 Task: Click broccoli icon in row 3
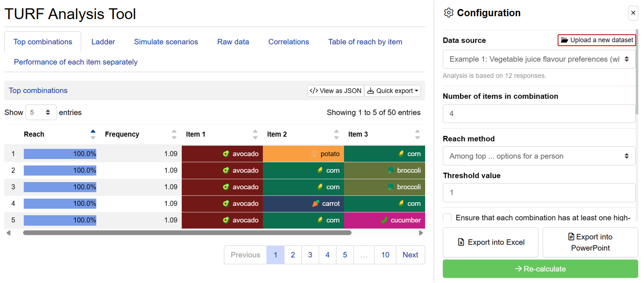391,187
